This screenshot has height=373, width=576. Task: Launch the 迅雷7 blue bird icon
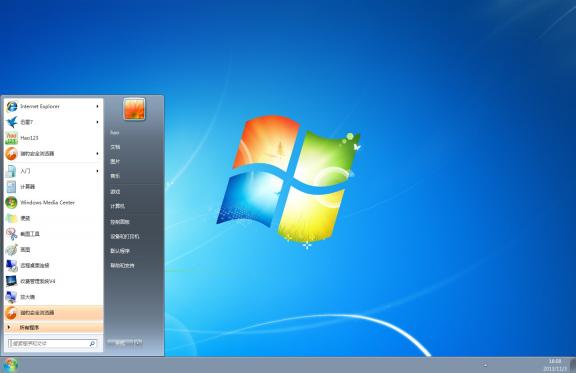[x=12, y=122]
